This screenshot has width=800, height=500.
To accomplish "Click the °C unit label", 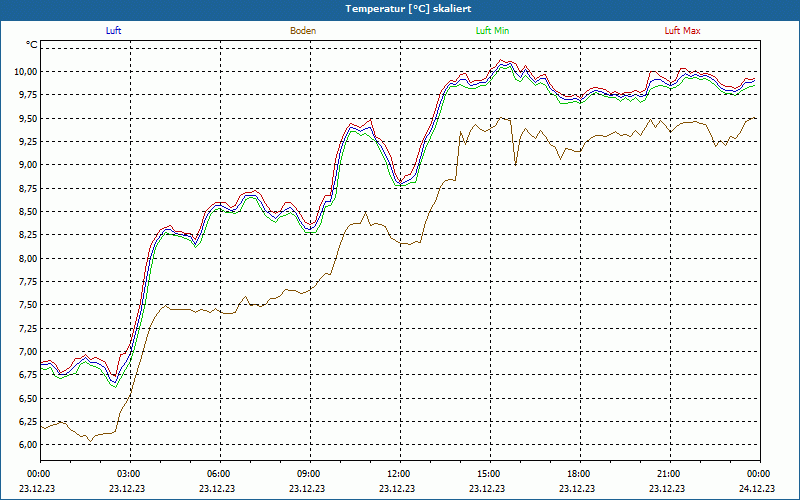I will 32,45.
